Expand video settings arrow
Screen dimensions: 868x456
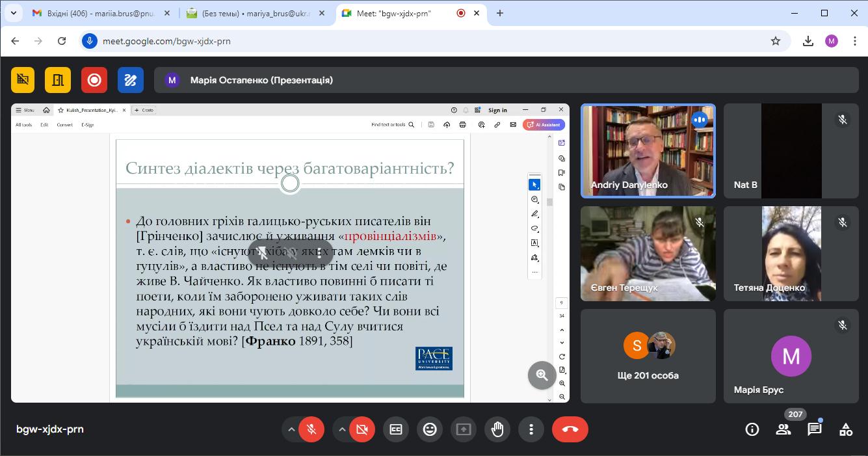point(342,429)
